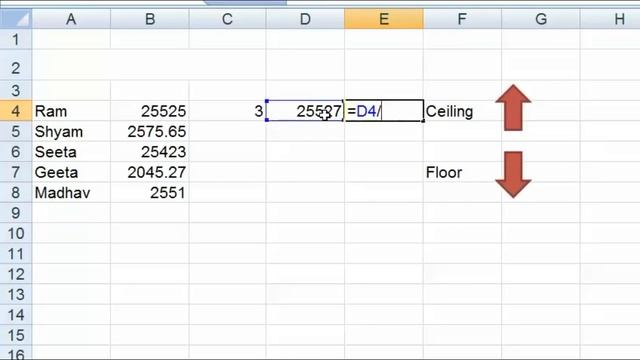Image resolution: width=640 pixels, height=360 pixels.
Task: Select highlighted row 4 header
Action: (x=16, y=111)
